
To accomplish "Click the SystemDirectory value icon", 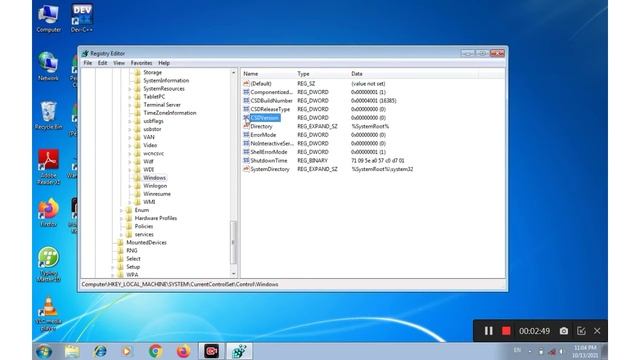I will point(246,169).
